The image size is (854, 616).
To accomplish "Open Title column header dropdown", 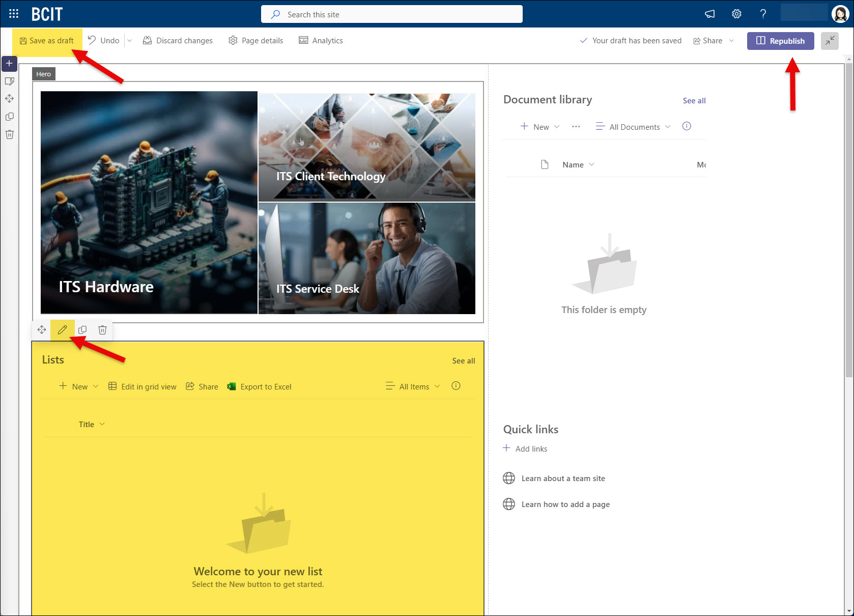I will point(92,424).
